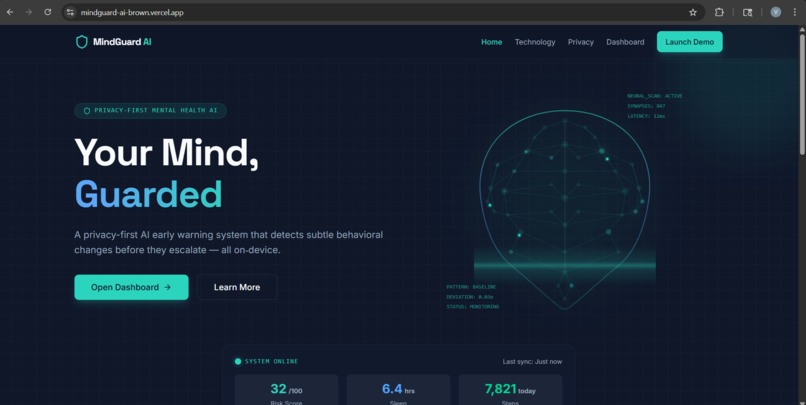Open the Technology nav item
The image size is (806, 405).
pos(535,42)
